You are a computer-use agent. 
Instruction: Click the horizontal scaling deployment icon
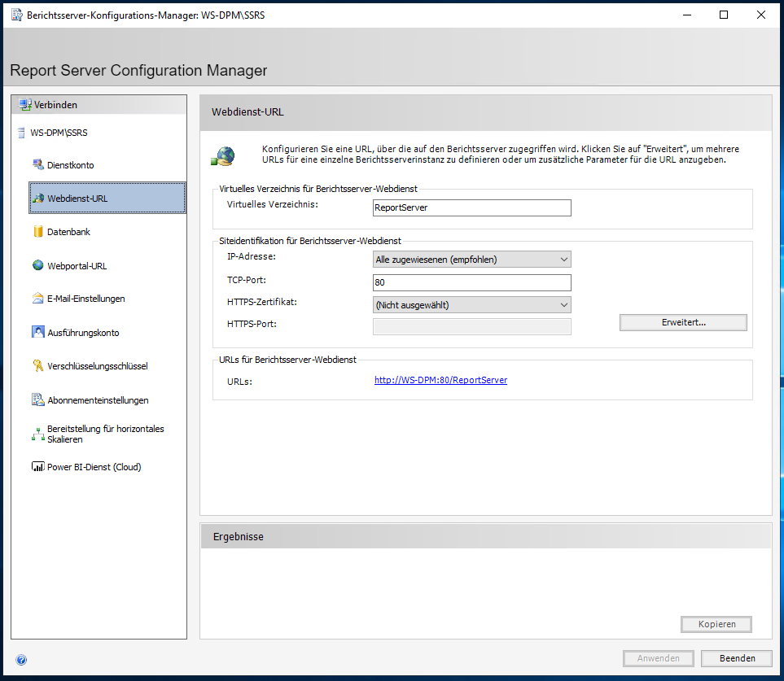(38, 434)
